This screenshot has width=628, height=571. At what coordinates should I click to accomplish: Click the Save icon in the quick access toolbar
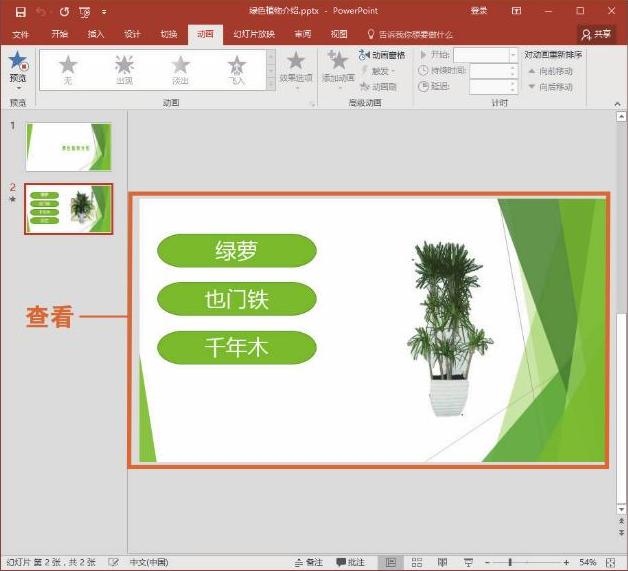pos(20,12)
